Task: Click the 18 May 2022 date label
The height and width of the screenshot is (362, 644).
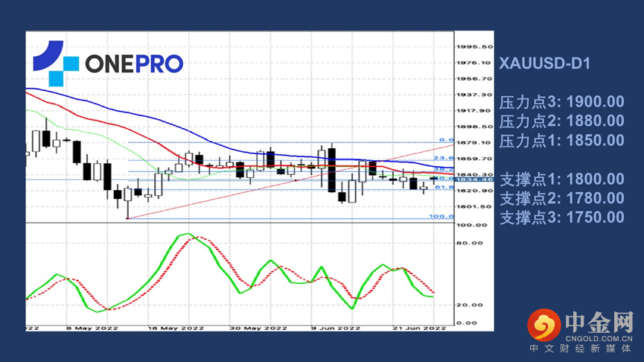Action: (176, 328)
